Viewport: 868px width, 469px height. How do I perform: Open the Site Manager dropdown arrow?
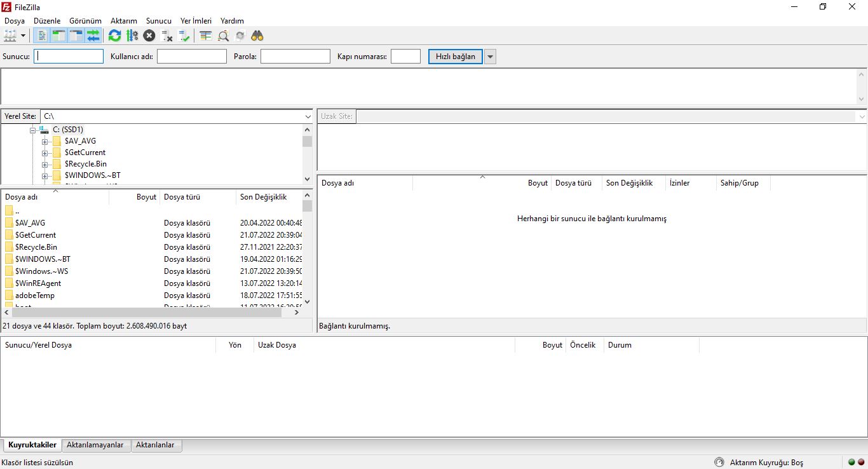[24, 36]
